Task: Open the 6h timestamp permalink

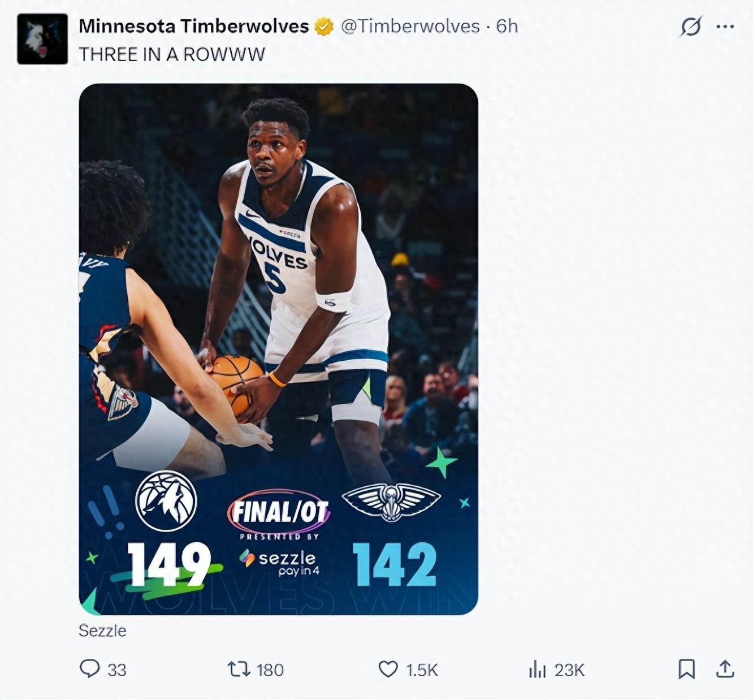Action: click(507, 26)
